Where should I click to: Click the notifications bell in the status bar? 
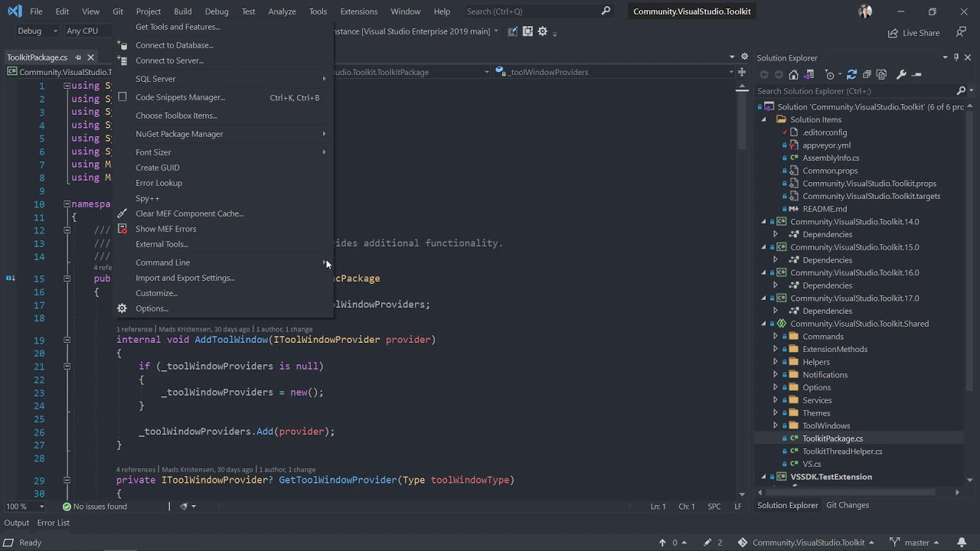tap(962, 543)
